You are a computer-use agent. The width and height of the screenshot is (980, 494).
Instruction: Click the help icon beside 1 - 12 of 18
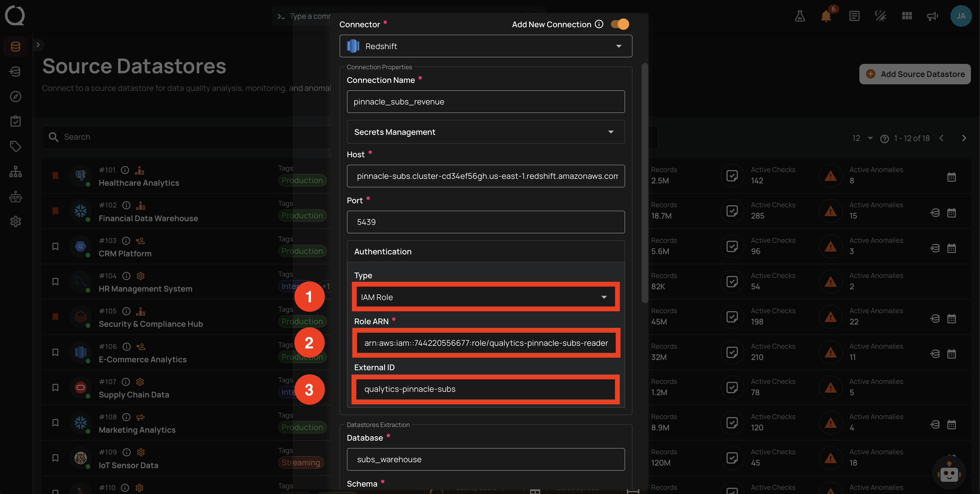click(885, 139)
